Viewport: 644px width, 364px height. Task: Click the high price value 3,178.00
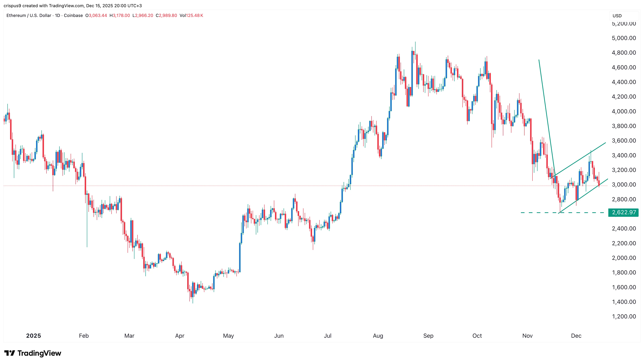[121, 15]
